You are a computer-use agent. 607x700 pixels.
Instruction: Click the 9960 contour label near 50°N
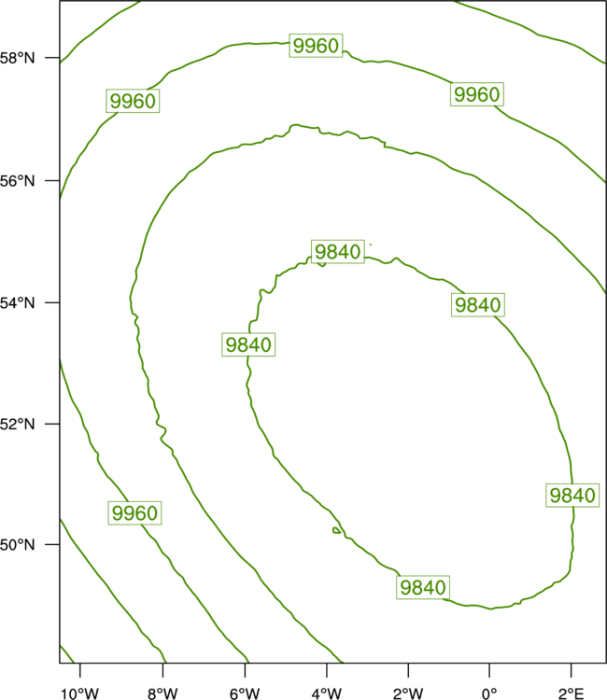click(134, 513)
